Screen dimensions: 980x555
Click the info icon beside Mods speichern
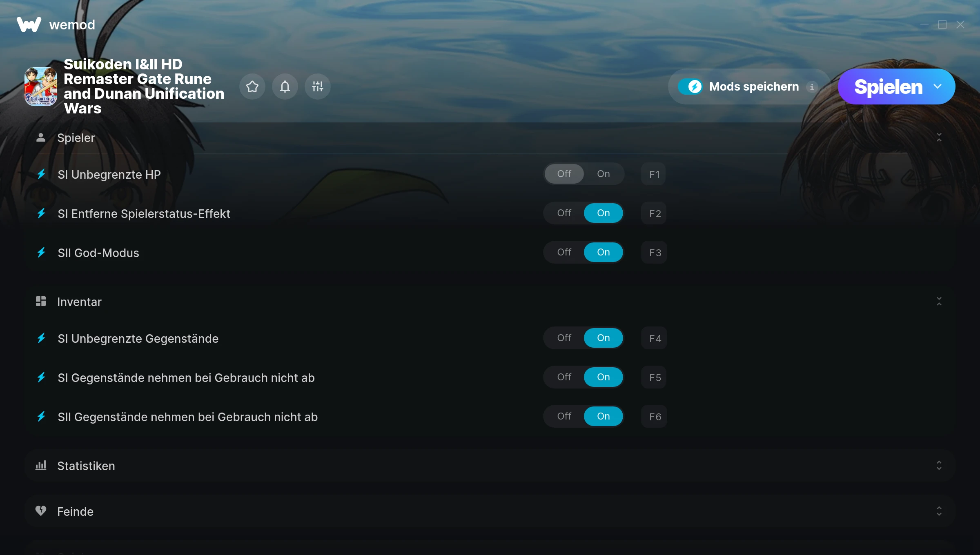tap(812, 87)
